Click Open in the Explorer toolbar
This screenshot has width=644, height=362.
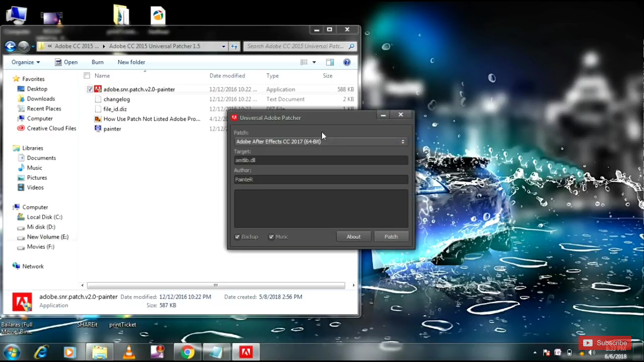66,62
